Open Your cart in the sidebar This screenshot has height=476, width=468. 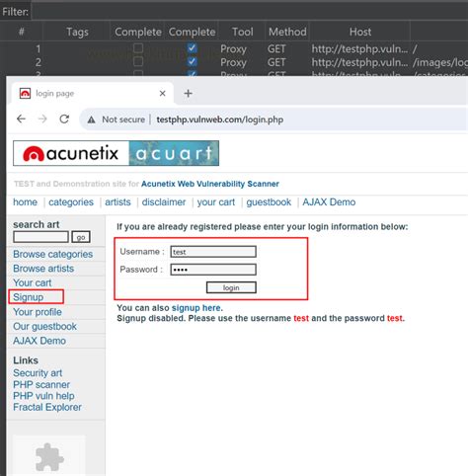coord(33,282)
